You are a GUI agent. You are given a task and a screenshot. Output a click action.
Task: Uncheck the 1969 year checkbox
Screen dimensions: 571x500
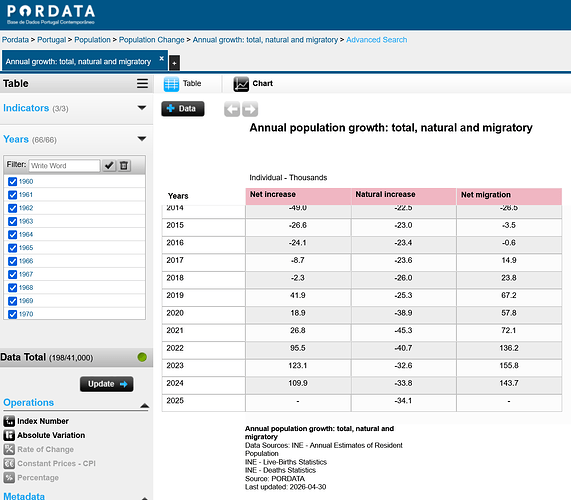click(x=12, y=301)
